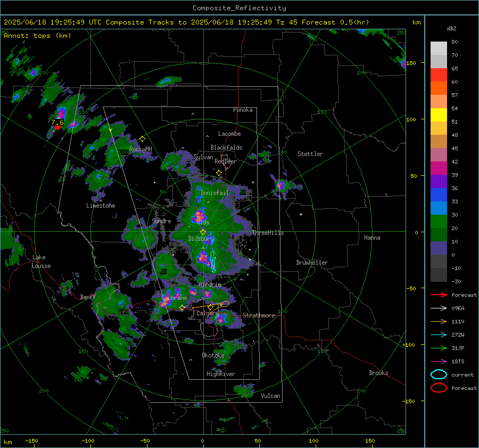
Task: Click the ThreeHills city label
Action: point(268,233)
